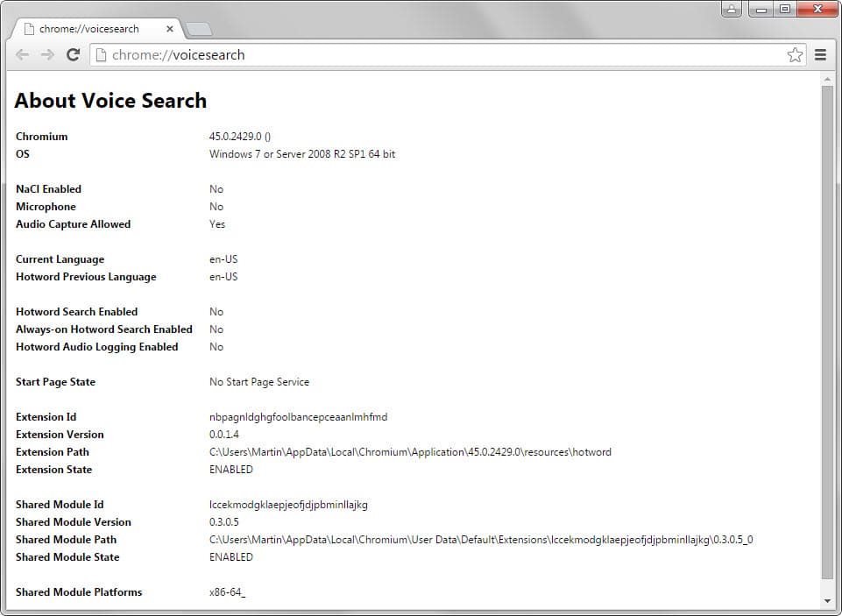Screen dimensions: 842x616
Task: Open the user profile button in the title bar
Action: click(x=732, y=9)
